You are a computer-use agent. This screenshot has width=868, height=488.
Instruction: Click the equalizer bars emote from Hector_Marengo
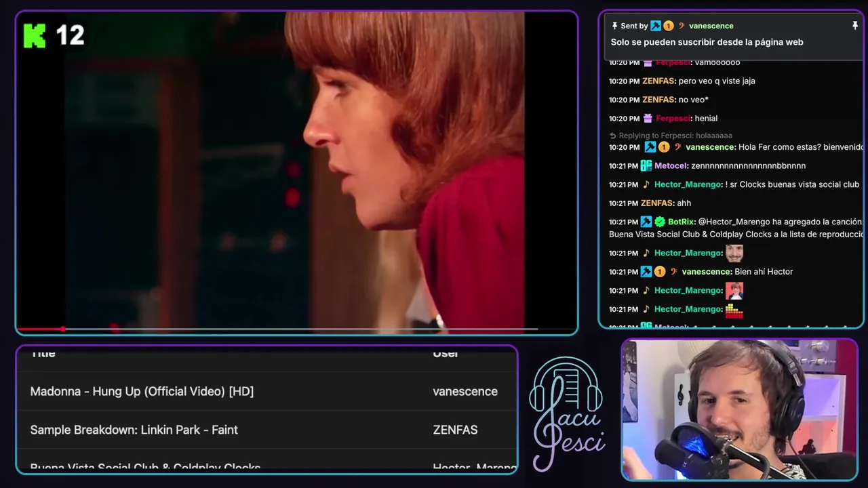[734, 310]
